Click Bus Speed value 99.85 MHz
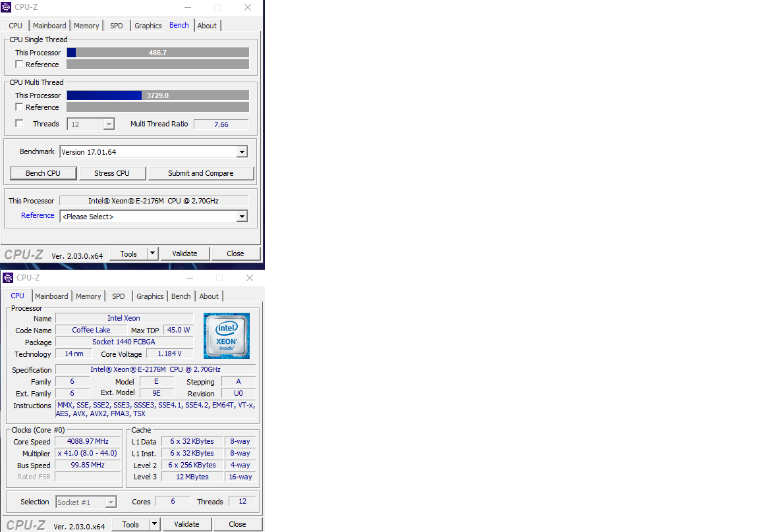Image resolution: width=759 pixels, height=532 pixels. [88, 465]
